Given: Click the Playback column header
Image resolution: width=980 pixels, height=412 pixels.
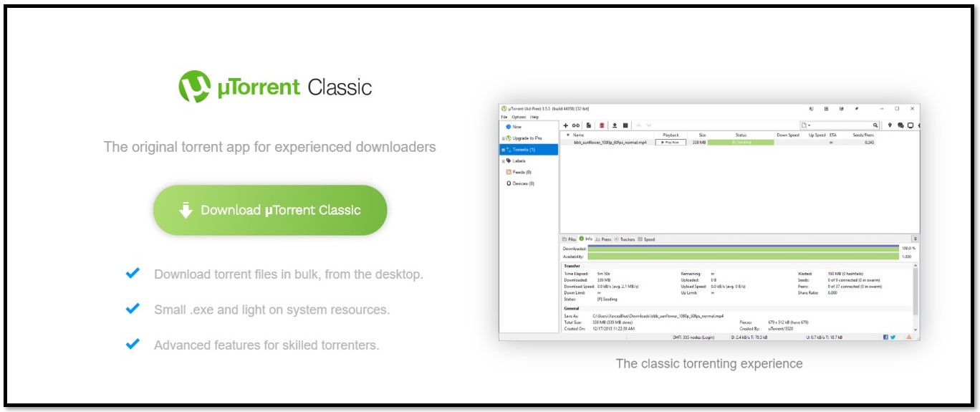Looking at the screenshot, I should pyautogui.click(x=671, y=135).
